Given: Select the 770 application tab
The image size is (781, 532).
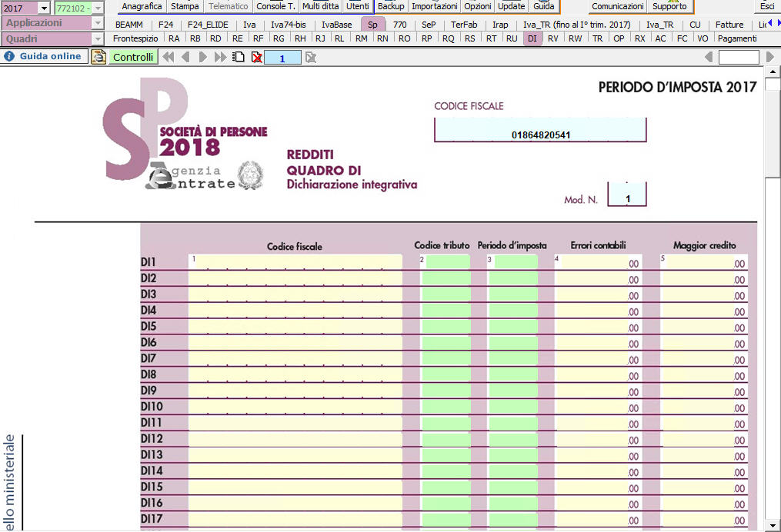Looking at the screenshot, I should [x=399, y=25].
